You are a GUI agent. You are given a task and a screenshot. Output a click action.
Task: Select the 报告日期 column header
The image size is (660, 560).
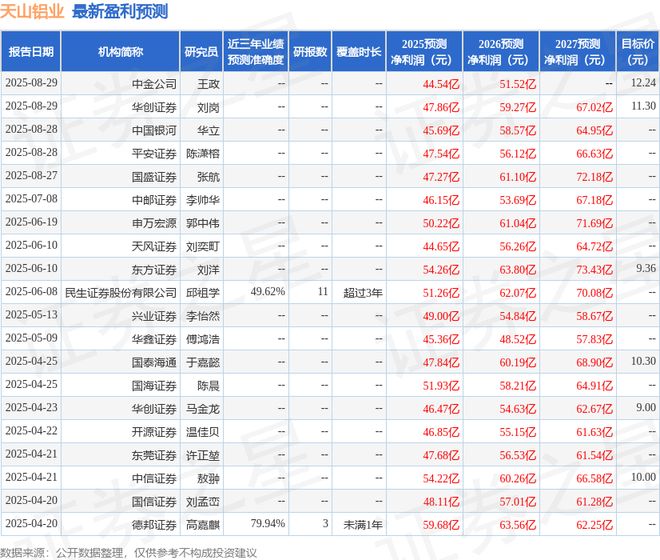pyautogui.click(x=31, y=51)
